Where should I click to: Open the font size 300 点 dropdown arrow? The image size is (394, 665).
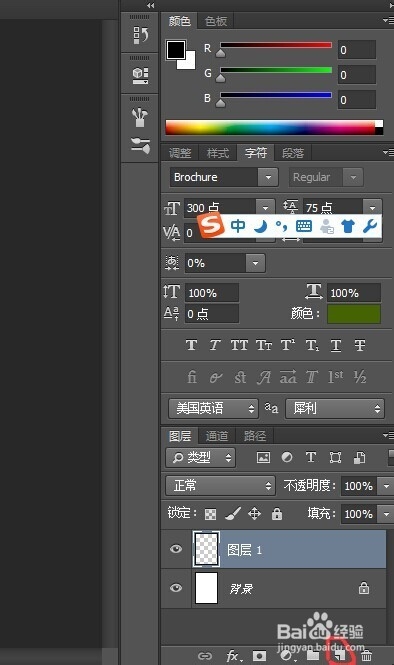265,208
